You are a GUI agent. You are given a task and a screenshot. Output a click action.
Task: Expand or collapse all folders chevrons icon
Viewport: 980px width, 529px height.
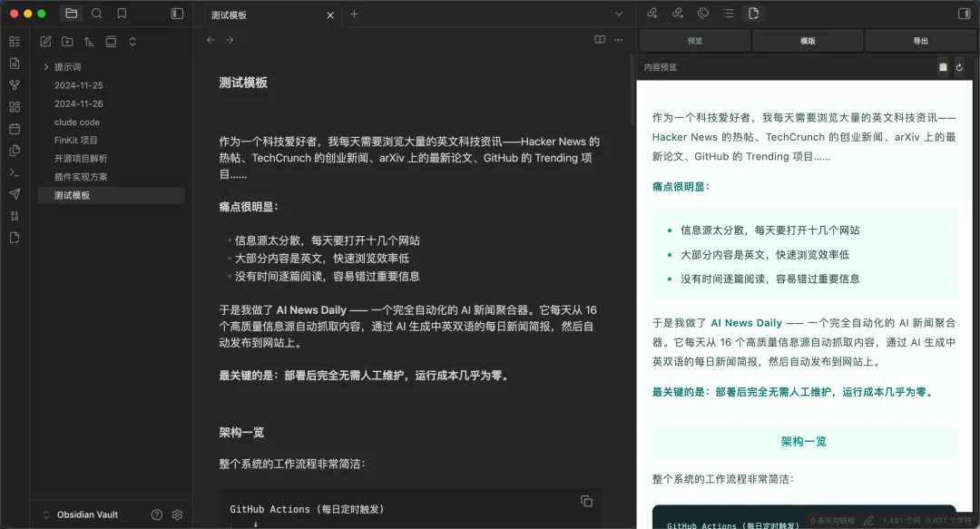(132, 41)
